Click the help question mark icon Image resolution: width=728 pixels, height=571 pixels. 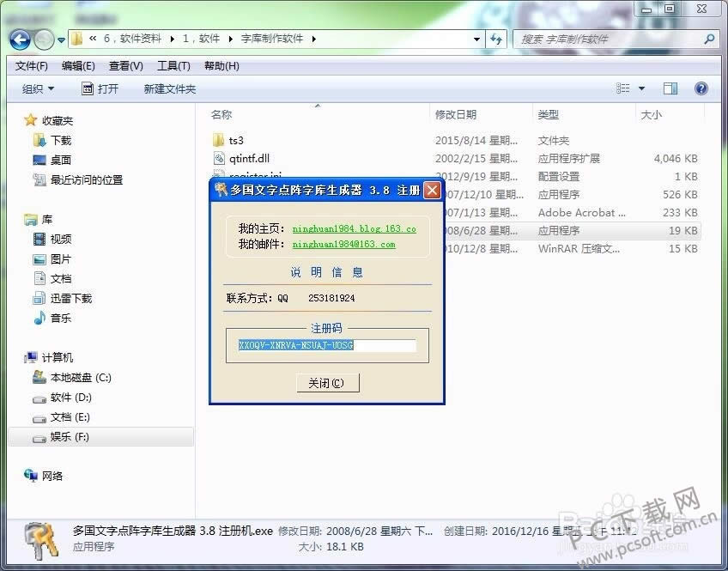701,88
